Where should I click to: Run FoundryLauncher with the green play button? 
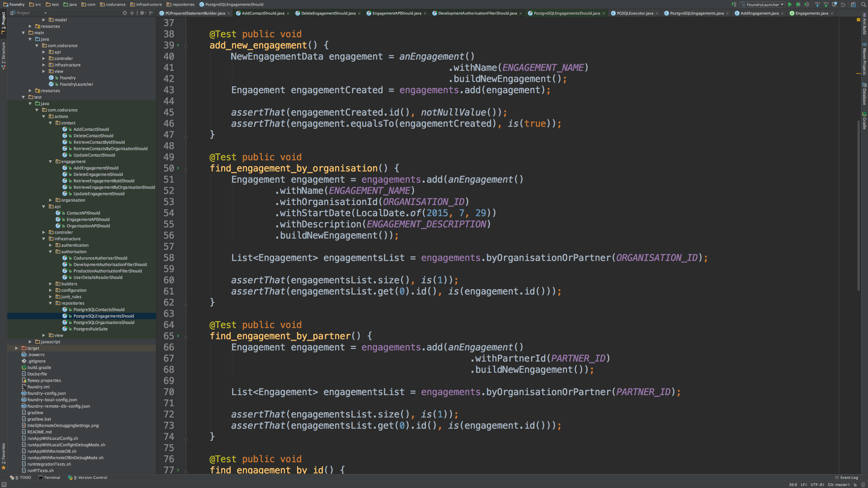[790, 4]
